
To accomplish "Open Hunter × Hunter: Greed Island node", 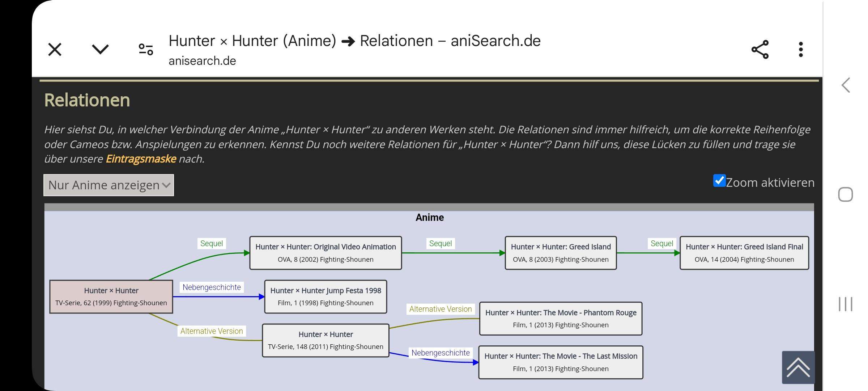I will (x=561, y=253).
